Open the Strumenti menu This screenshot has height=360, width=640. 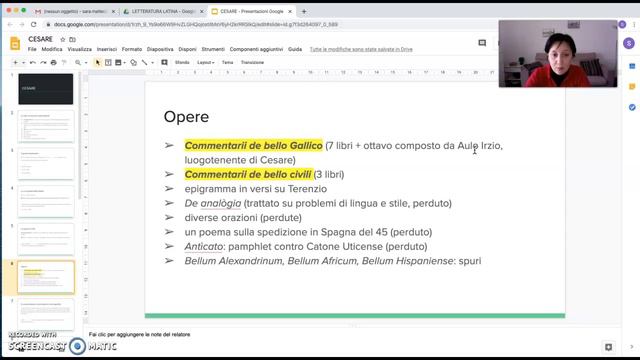point(213,49)
